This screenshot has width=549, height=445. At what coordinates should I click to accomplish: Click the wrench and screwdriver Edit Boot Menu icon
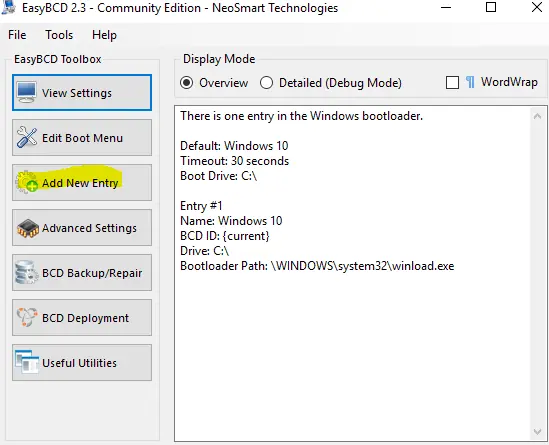(27, 137)
